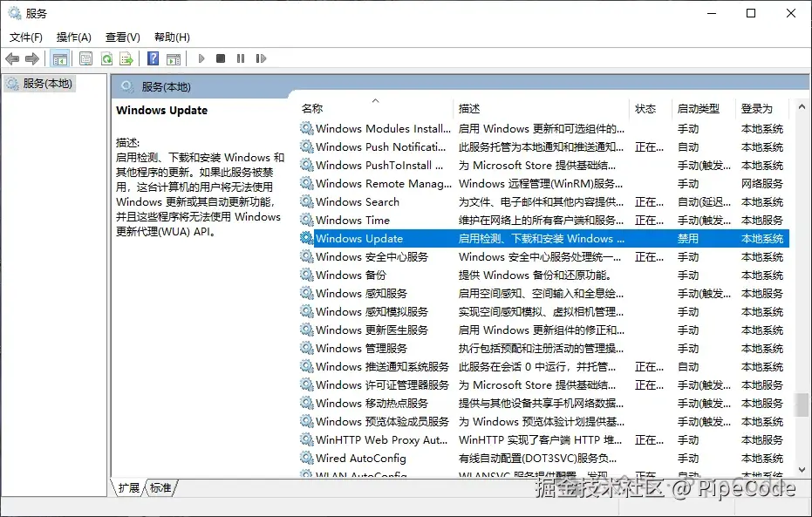This screenshot has height=517, width=812.
Task: Select the Windows Push Notificati... name
Action: click(x=380, y=147)
